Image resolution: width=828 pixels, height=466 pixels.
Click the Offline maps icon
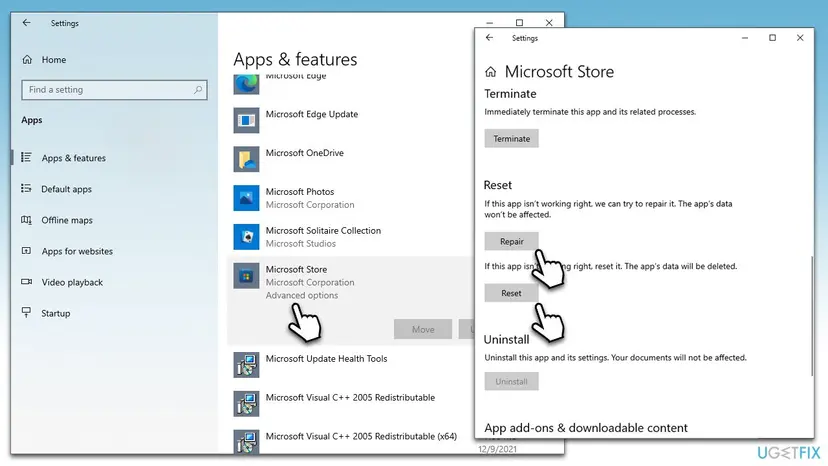[x=26, y=220]
